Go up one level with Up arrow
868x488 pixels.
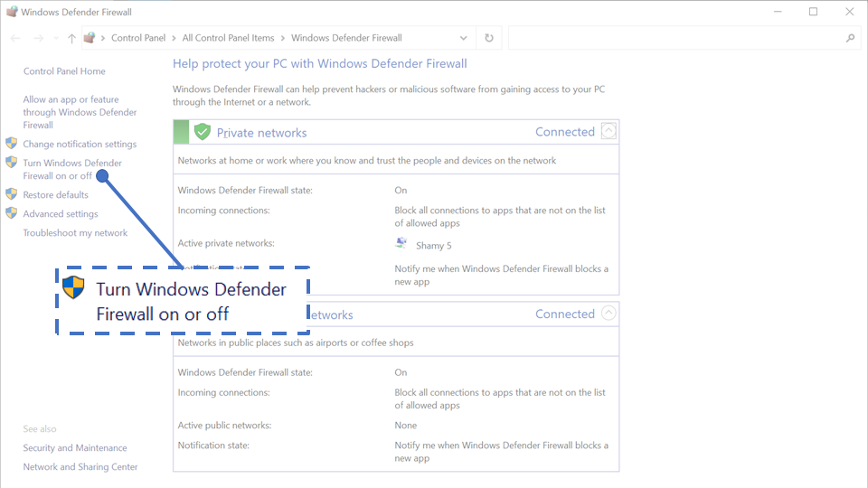click(71, 38)
